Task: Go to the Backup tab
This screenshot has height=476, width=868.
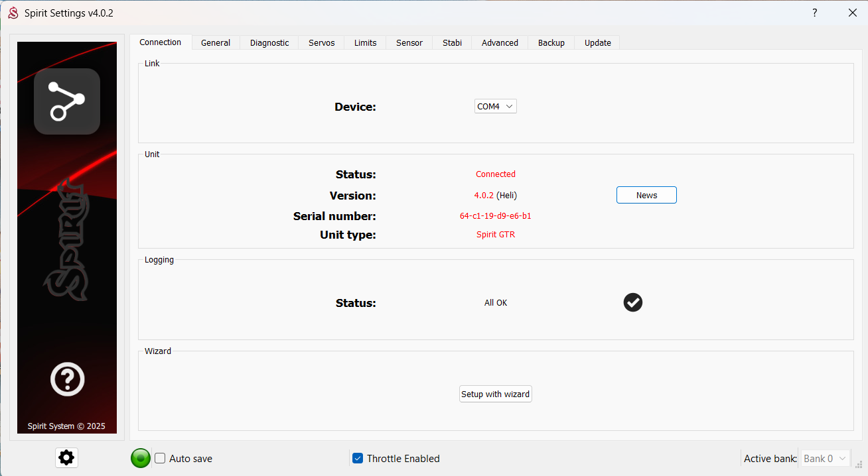Action: tap(551, 42)
